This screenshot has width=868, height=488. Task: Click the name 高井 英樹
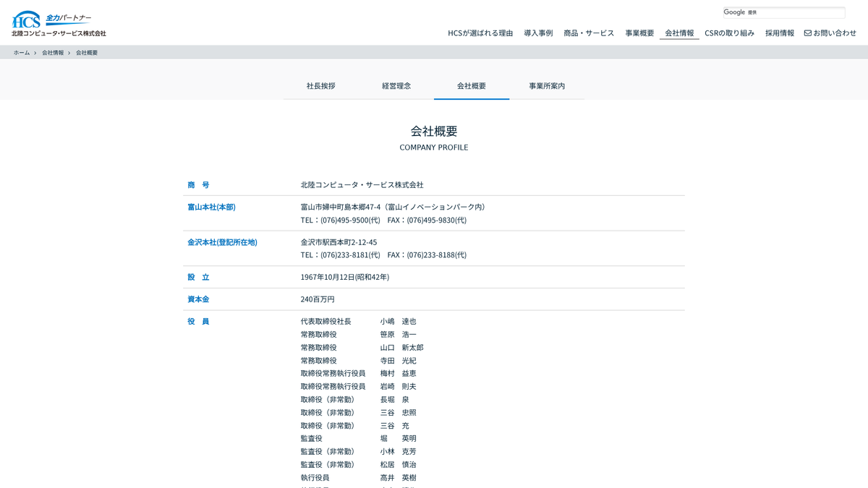click(399, 477)
